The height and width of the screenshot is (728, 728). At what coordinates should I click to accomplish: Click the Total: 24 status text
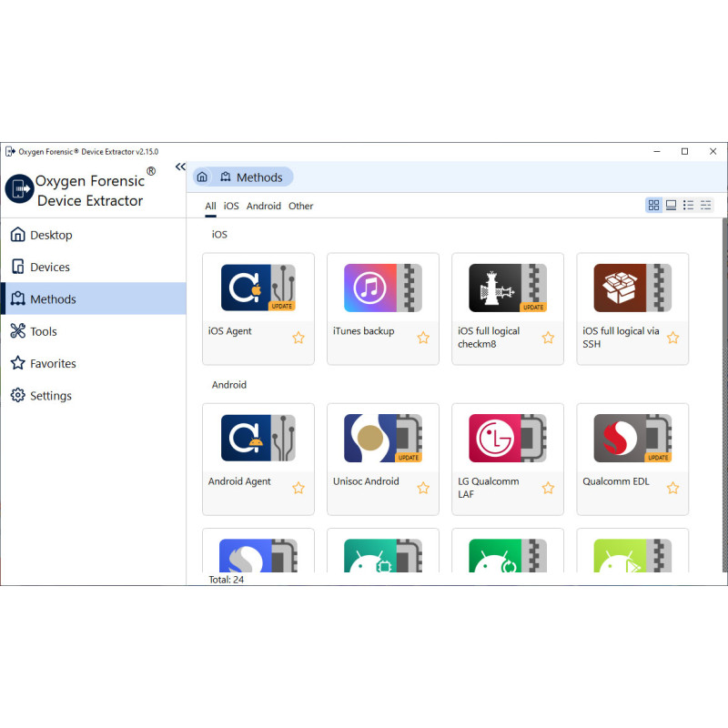point(226,580)
